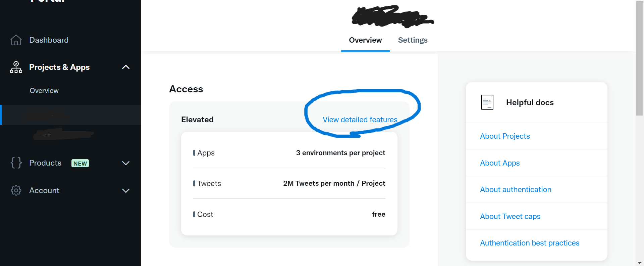Open About Tweet caps link
This screenshot has height=266, width=644.
click(x=510, y=216)
